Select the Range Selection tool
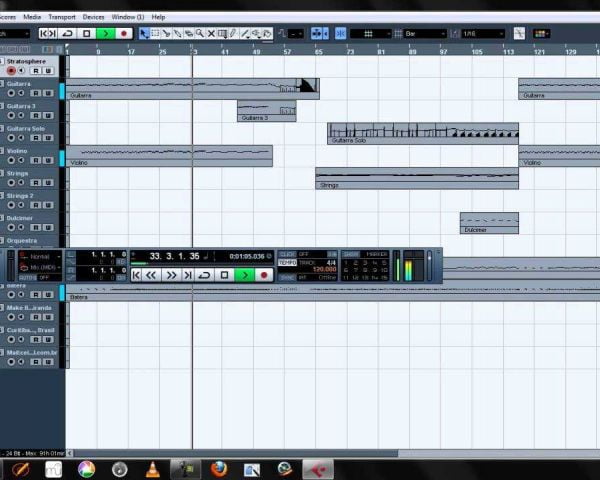This screenshot has width=600, height=480. [155, 34]
